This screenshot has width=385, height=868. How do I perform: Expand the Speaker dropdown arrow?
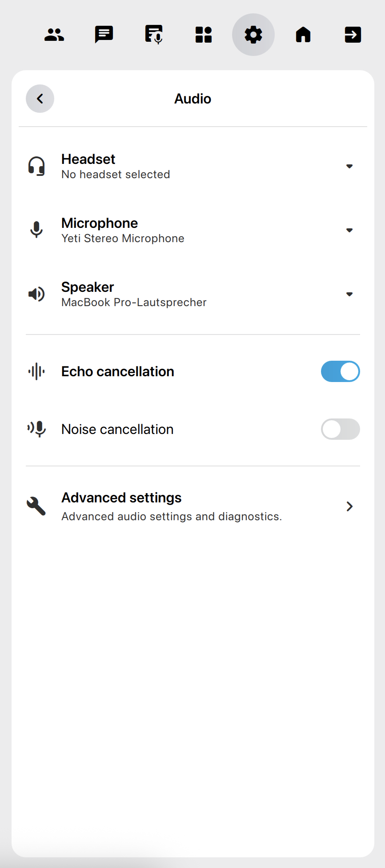349,294
